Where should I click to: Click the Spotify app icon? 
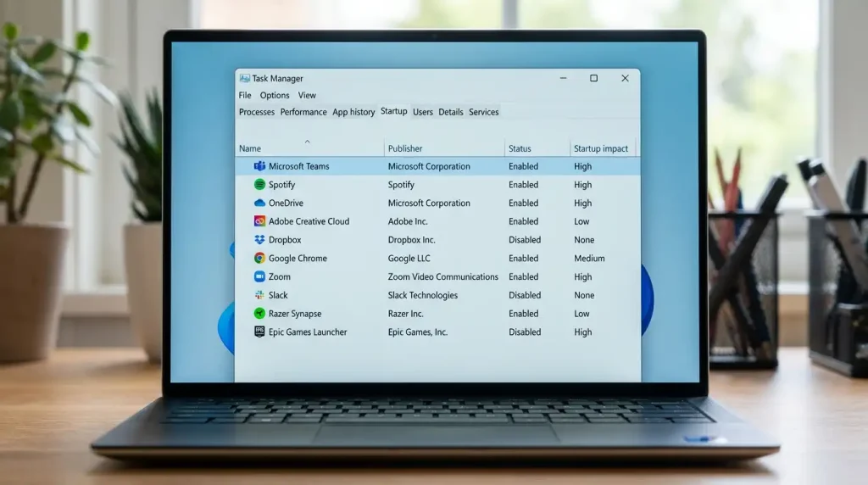pyautogui.click(x=259, y=184)
